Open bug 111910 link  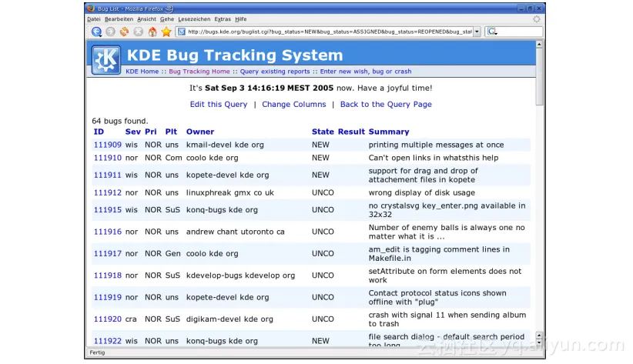click(x=107, y=158)
